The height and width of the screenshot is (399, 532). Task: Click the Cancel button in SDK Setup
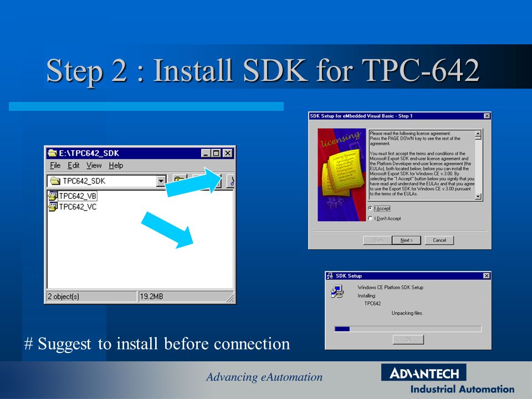point(439,240)
